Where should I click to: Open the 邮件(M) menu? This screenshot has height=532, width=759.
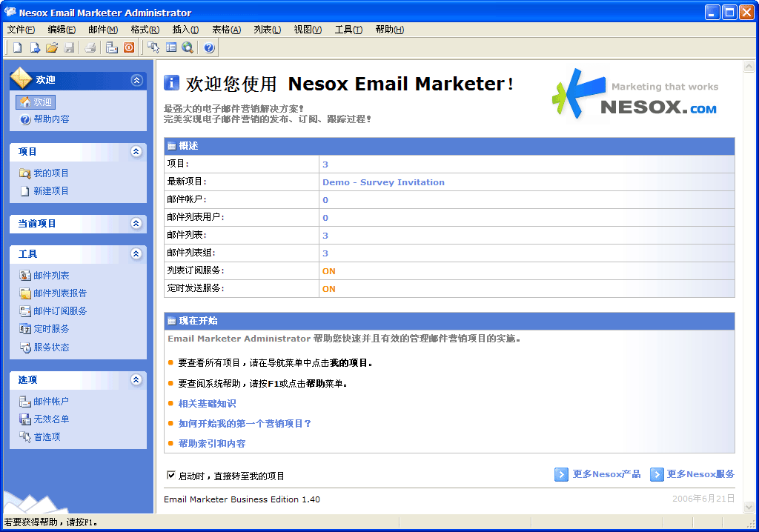click(102, 30)
